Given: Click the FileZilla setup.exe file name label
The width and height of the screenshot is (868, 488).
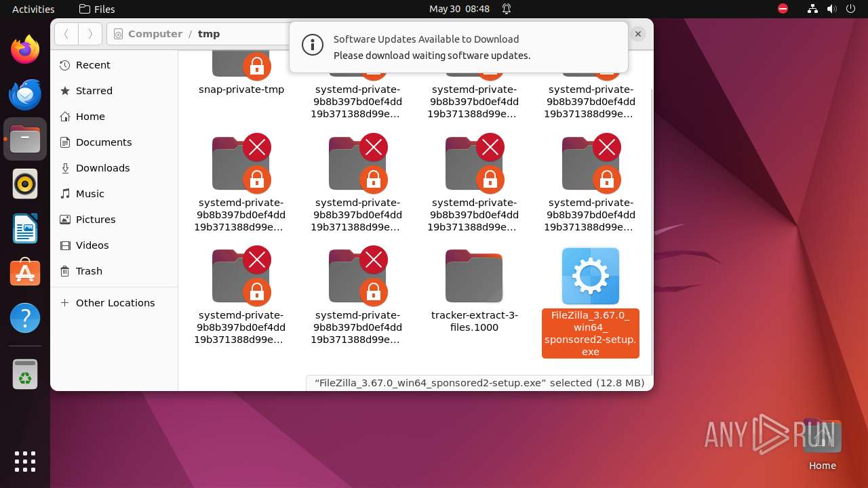Looking at the screenshot, I should click(591, 333).
